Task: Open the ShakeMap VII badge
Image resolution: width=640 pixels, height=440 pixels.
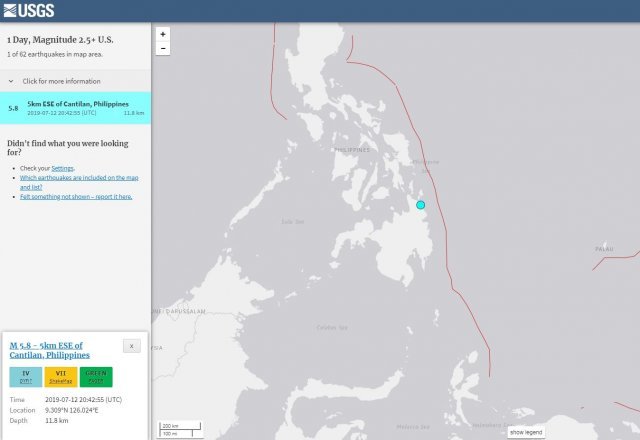Action: point(61,376)
